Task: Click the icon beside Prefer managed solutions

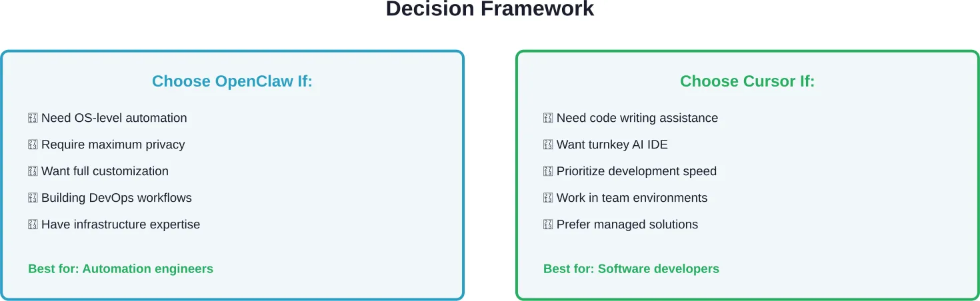Action: (548, 225)
